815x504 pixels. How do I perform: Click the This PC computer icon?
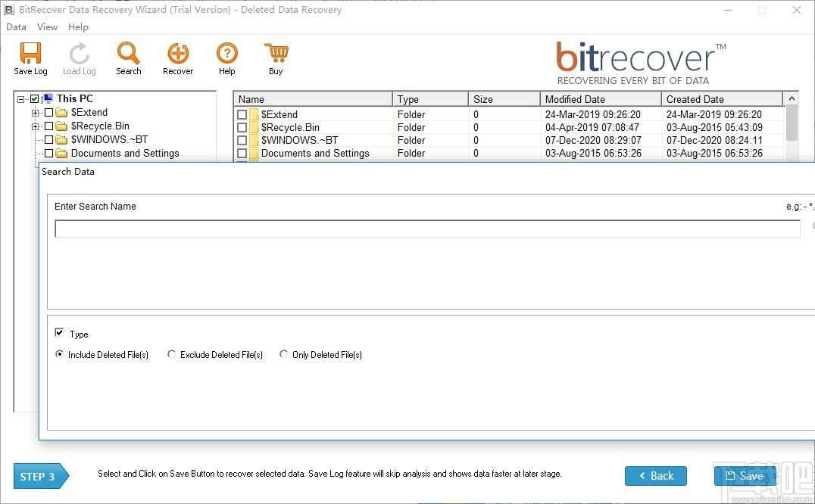[x=48, y=98]
